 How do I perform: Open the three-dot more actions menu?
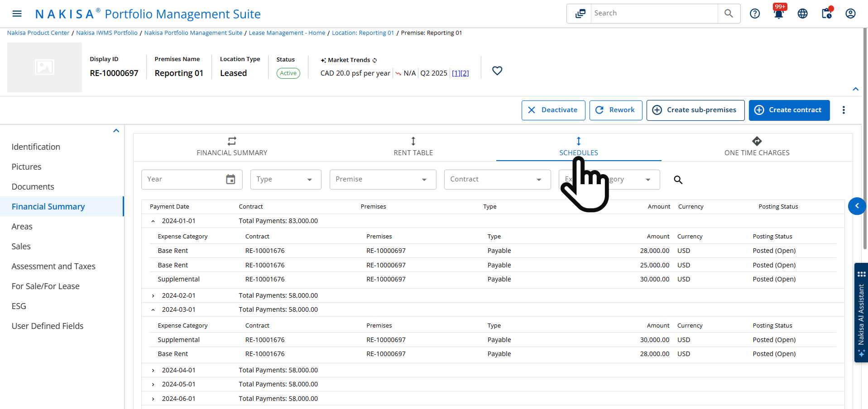coord(843,110)
